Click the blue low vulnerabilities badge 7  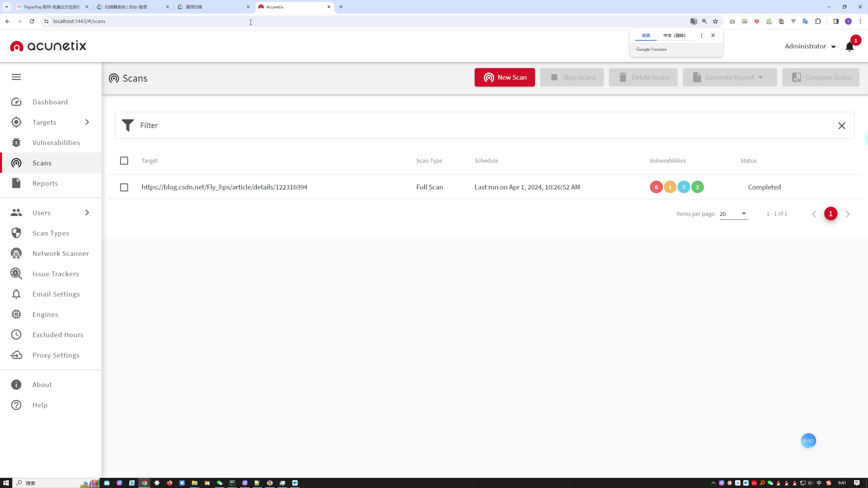point(684,187)
